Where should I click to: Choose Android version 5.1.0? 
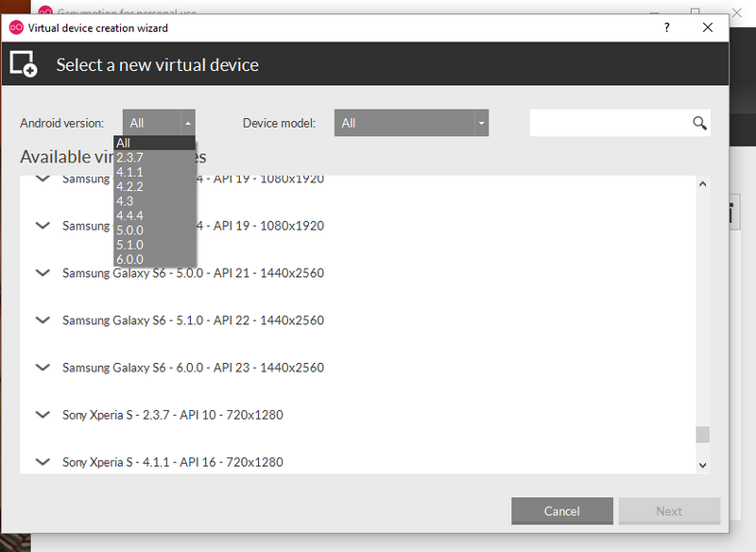(x=154, y=245)
